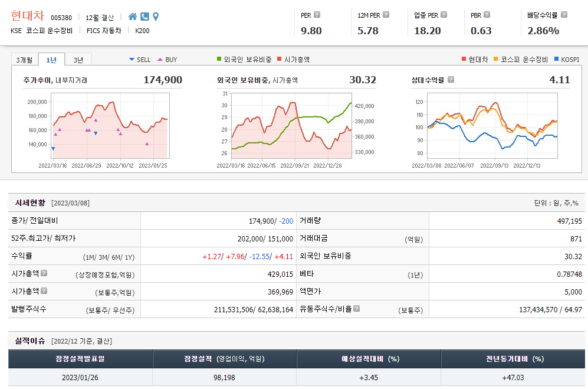Click the 실적이슈 section heading

[30, 341]
